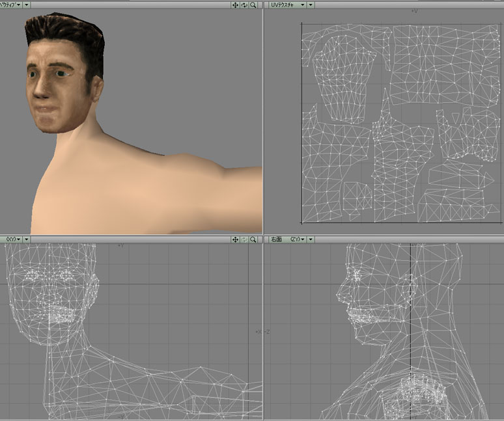Select the pan tool in the perspective viewport
This screenshot has height=421, width=504.
point(235,5)
